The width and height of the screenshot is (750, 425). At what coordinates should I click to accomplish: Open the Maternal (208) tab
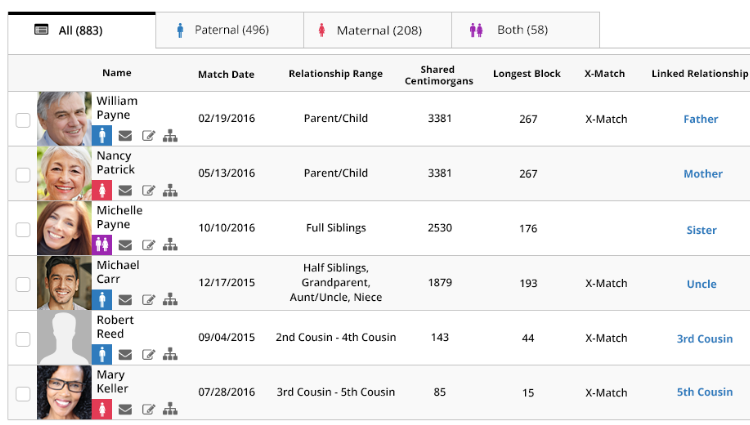click(378, 30)
